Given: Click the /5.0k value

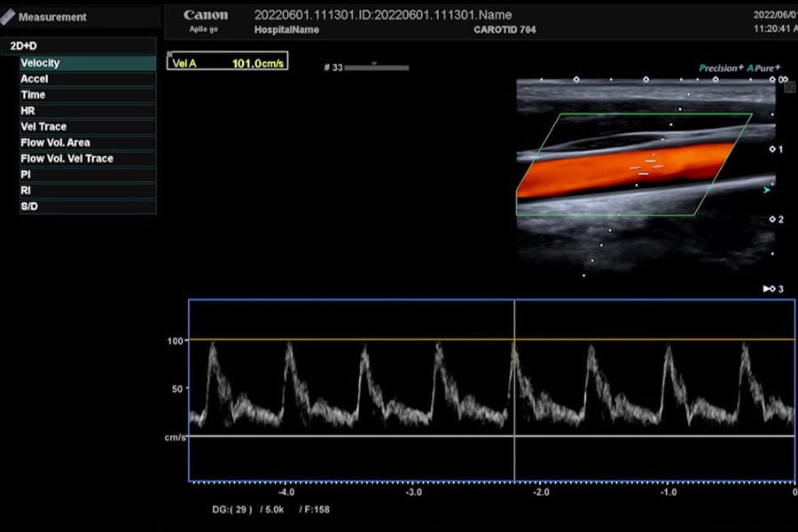Looking at the screenshot, I should pyautogui.click(x=272, y=509).
